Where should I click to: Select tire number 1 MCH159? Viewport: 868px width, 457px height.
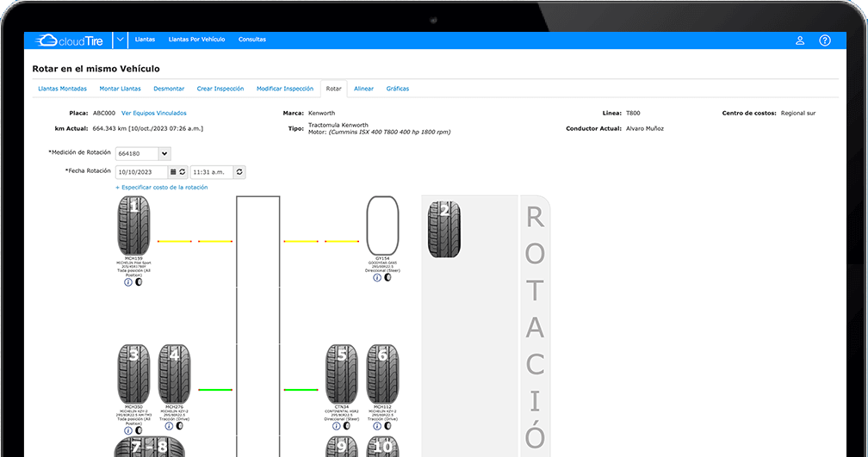pos(133,226)
